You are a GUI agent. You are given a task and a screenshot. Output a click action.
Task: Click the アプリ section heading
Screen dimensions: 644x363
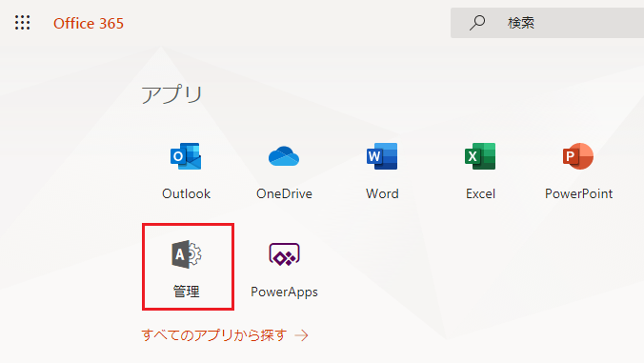click(171, 94)
